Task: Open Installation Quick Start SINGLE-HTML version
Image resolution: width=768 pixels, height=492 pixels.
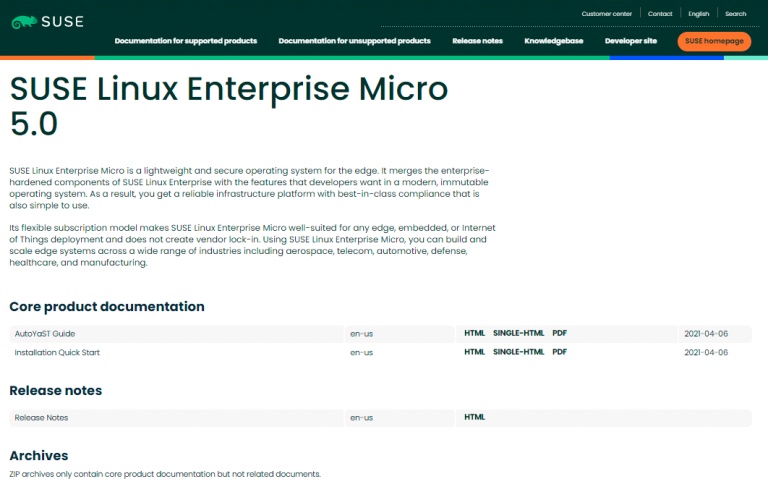Action: point(518,352)
